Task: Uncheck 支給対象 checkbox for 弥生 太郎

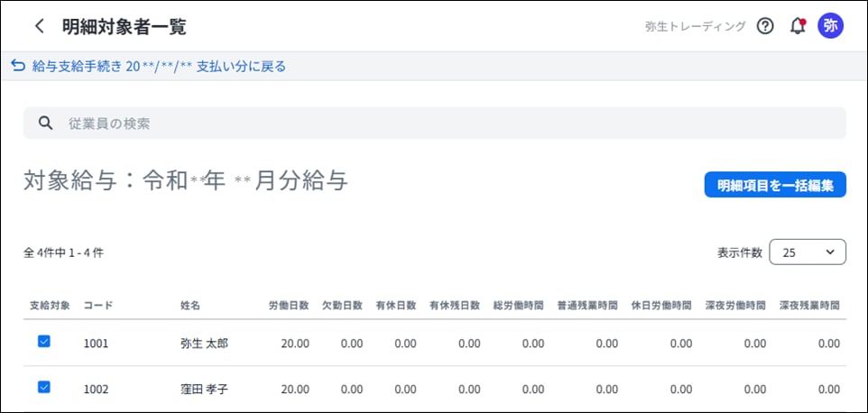Action: [44, 342]
